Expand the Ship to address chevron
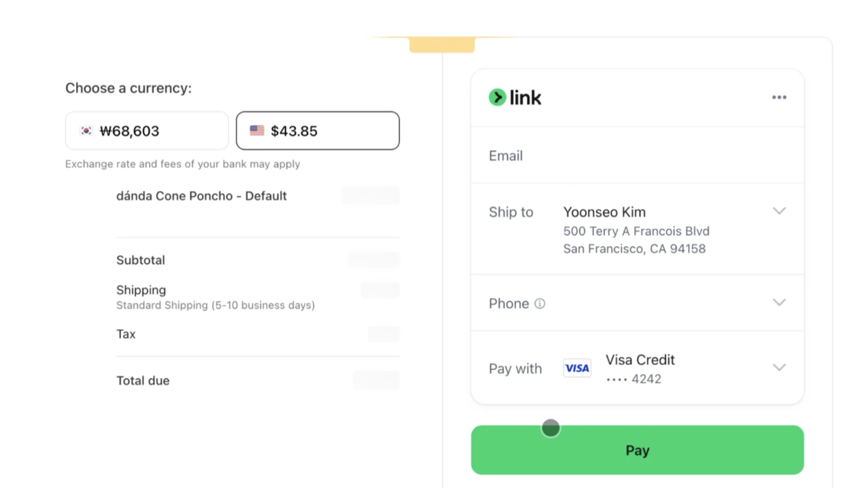Screen dimensions: 868x488 tap(779, 211)
